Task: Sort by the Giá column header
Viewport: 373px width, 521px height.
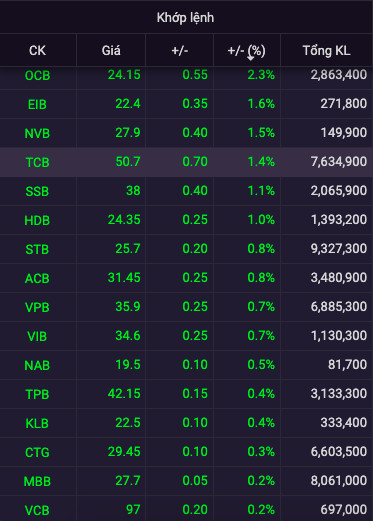Action: pyautogui.click(x=111, y=51)
